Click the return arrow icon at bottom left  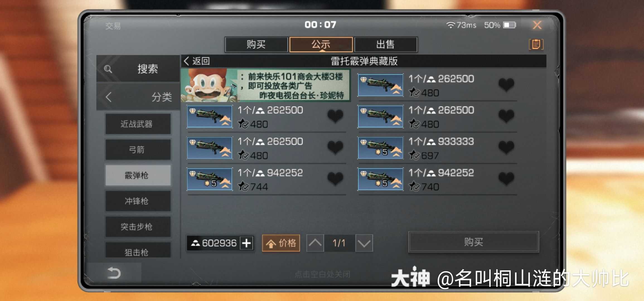click(114, 273)
